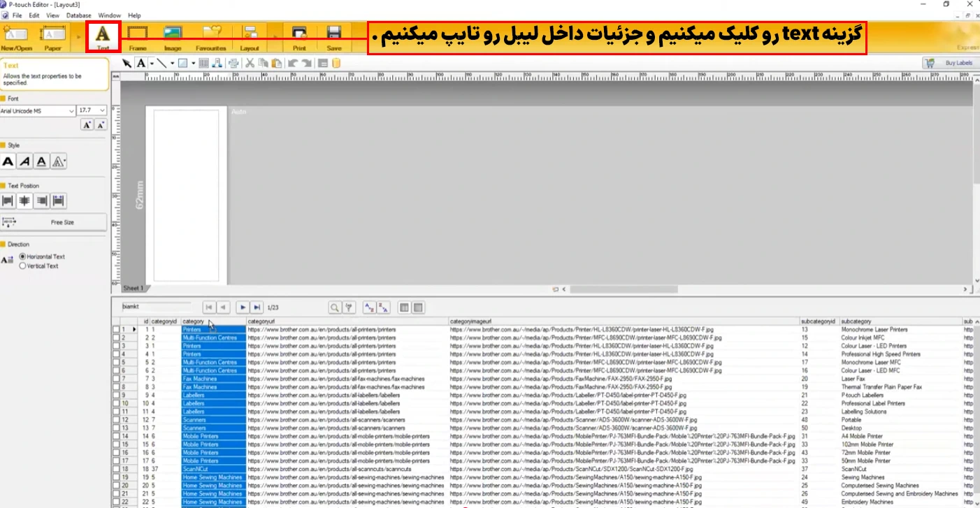Expand the text tool dropdown arrow
The image size is (980, 508).
(x=151, y=63)
